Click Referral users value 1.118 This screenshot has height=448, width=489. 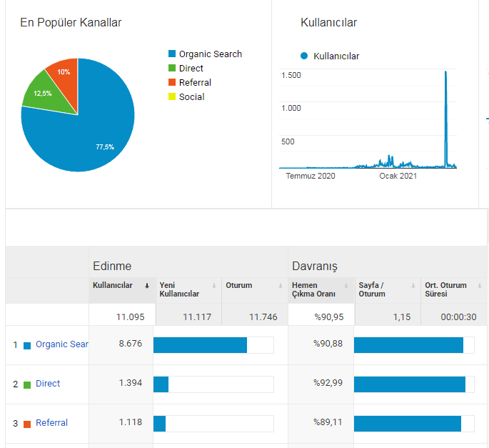point(131,422)
